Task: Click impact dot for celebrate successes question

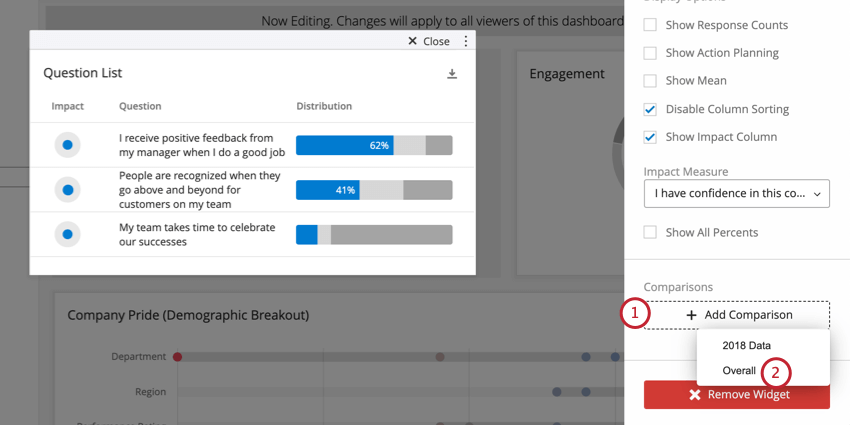Action: pos(67,234)
